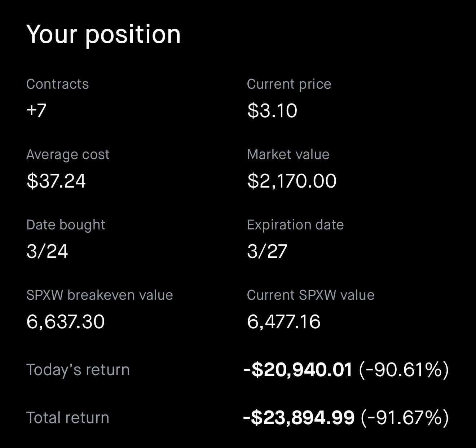Select the 3/24 date bought value
Image resolution: width=476 pixels, height=448 pixels.
pos(47,251)
